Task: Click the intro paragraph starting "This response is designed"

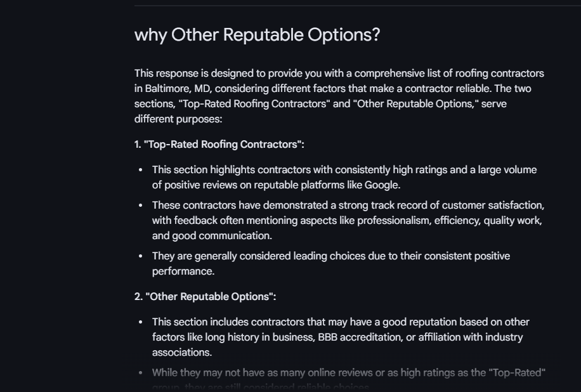Action: [x=339, y=96]
